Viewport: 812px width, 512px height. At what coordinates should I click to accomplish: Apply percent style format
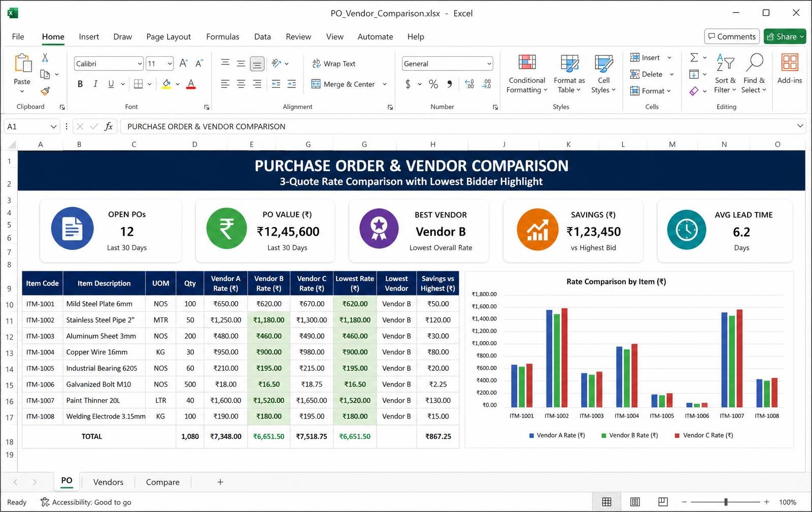[x=433, y=84]
